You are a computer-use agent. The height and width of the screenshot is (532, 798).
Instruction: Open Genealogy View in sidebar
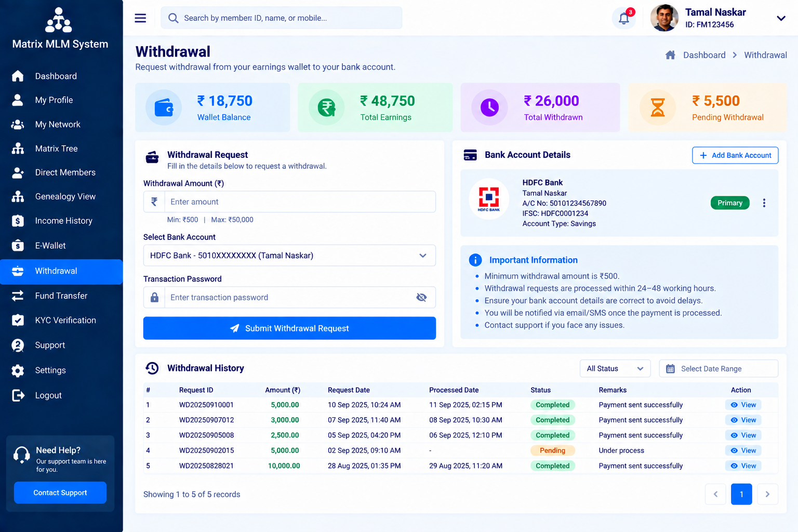pos(61,196)
